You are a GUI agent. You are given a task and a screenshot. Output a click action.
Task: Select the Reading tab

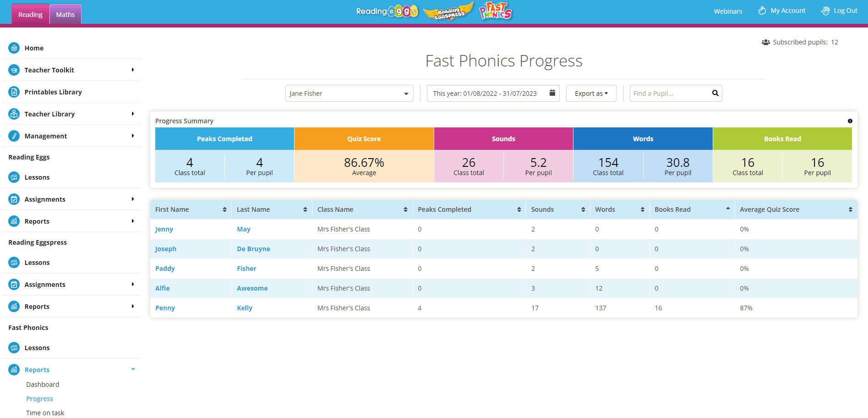[x=30, y=14]
